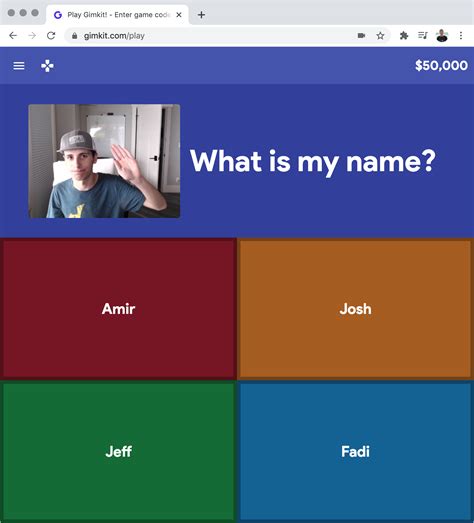This screenshot has width=474, height=523.
Task: Select the Play Gimkit! browser tab
Action: coord(117,15)
